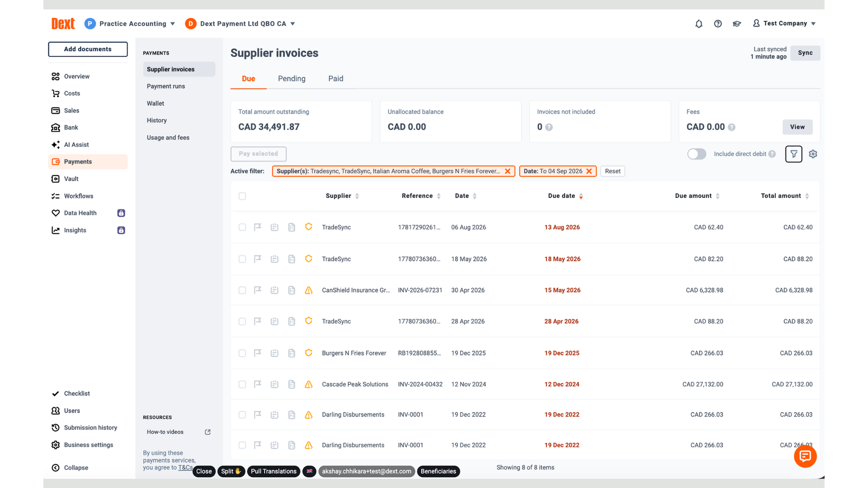
Task: Open the graduation cap learning icon
Action: 737,24
